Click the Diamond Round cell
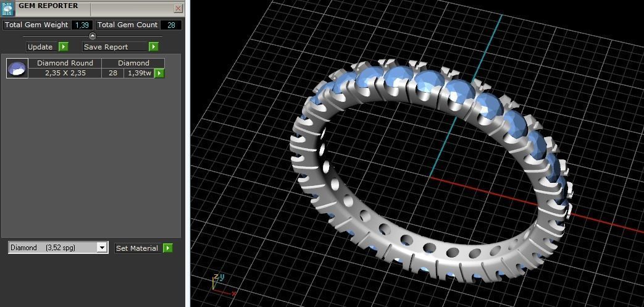This screenshot has width=644, height=307. click(65, 63)
